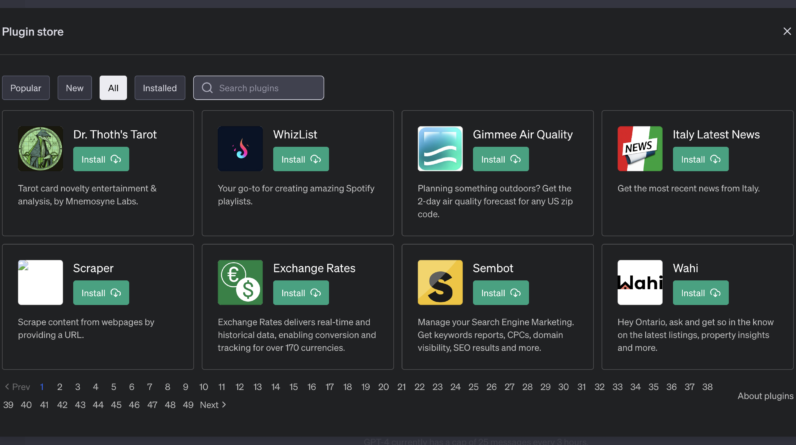
Task: Switch to the Popular filter tab
Action: click(26, 88)
